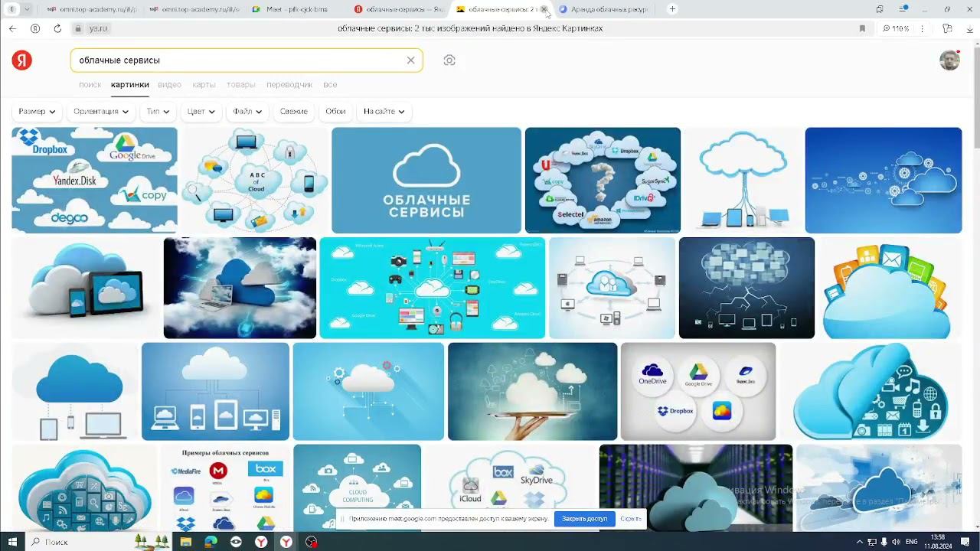
Task: Switch to the видео tab
Action: (x=170, y=85)
